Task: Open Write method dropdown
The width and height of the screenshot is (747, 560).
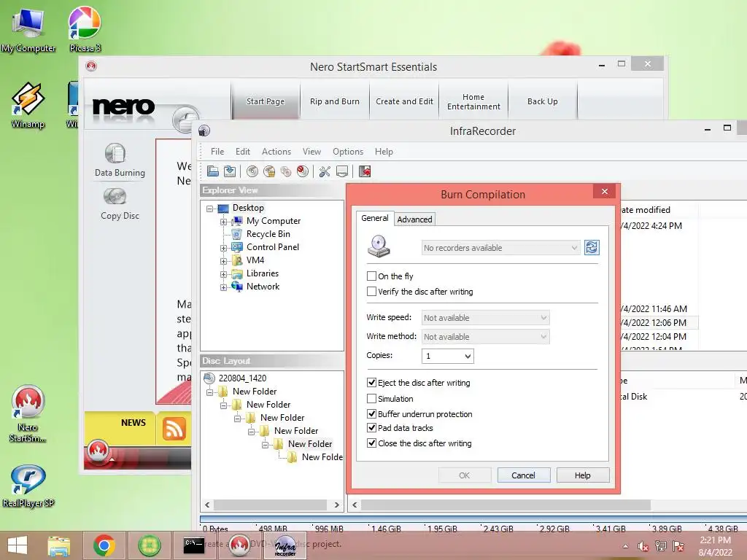Action: tap(485, 337)
